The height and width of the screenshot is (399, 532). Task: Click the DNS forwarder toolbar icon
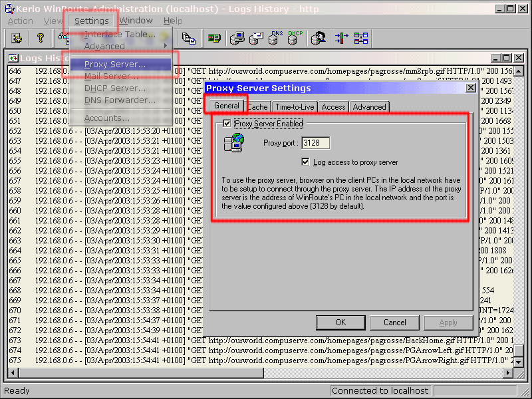275,38
